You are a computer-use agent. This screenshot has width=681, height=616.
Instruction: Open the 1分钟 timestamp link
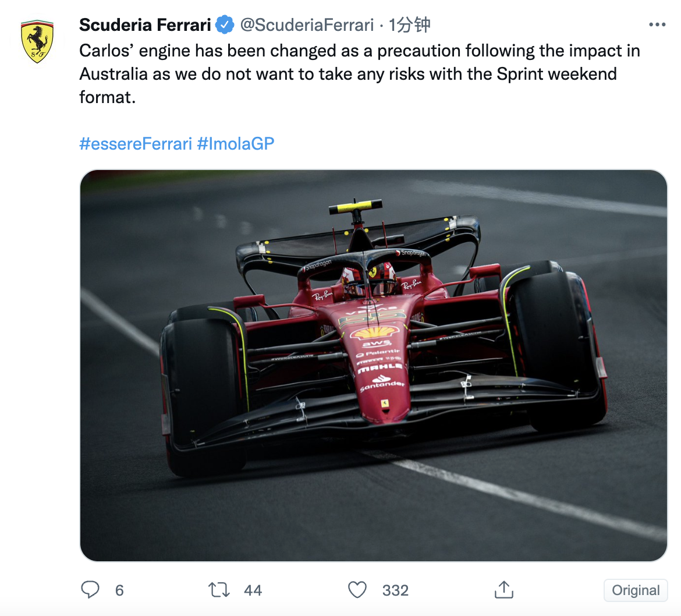pos(410,25)
